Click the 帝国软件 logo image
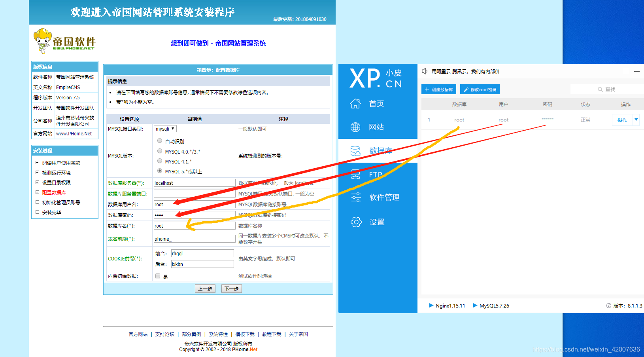 64,41
